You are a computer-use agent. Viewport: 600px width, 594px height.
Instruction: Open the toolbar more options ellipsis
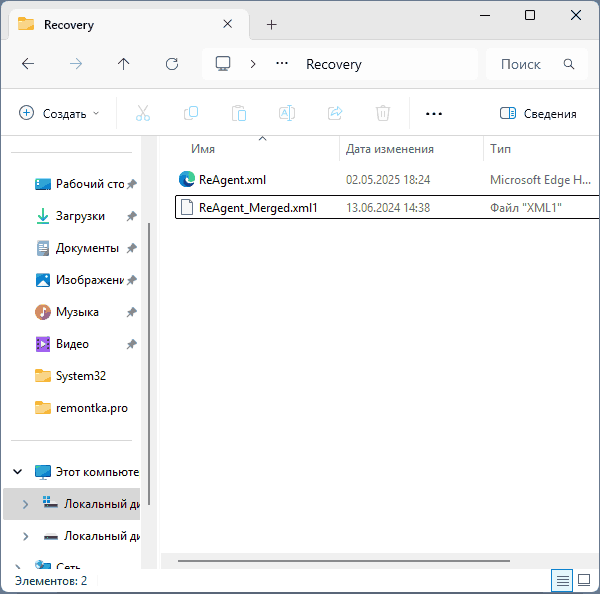point(434,114)
